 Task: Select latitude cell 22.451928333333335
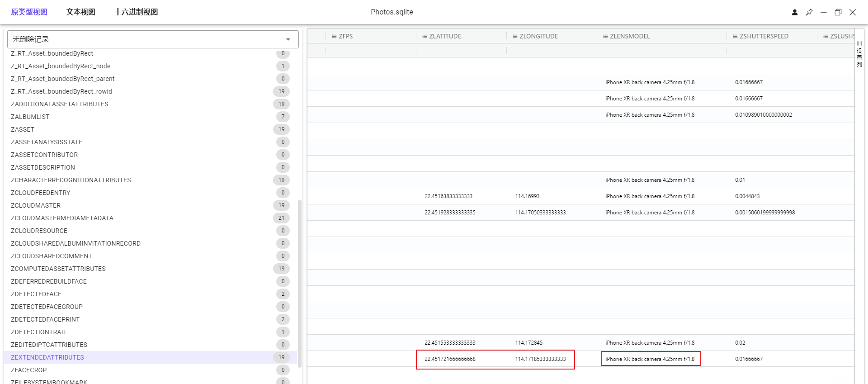coord(450,213)
